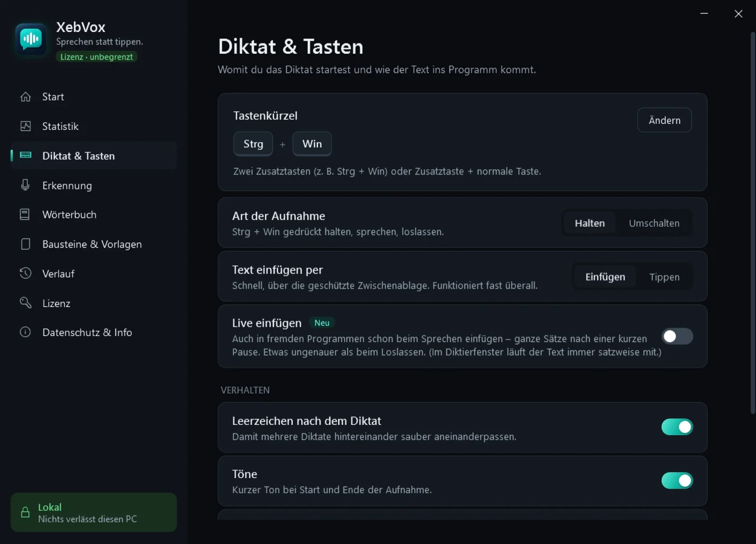Choose Tippen for text insertion
Screen dimensions: 756x544
tap(665, 277)
